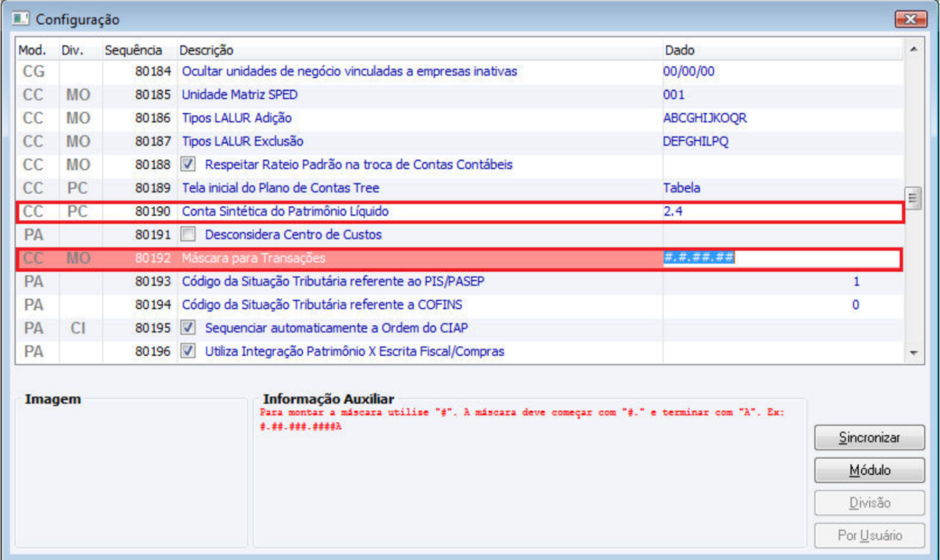The width and height of the screenshot is (940, 560).
Task: Click the Tabela value cell
Action: [681, 188]
